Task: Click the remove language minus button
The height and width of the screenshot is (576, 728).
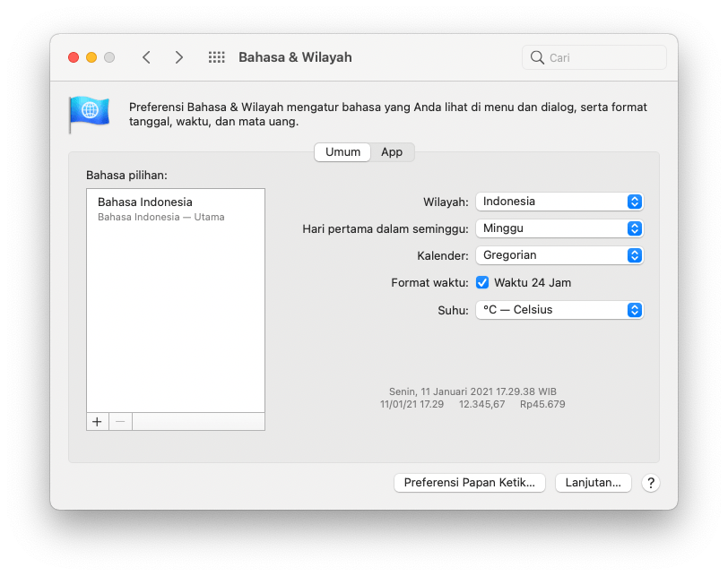Action: click(x=120, y=421)
